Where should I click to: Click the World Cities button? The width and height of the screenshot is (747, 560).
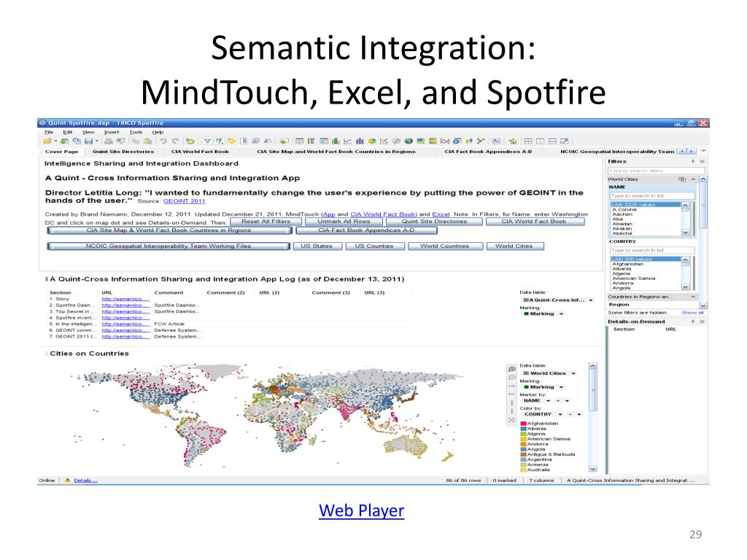tap(514, 246)
